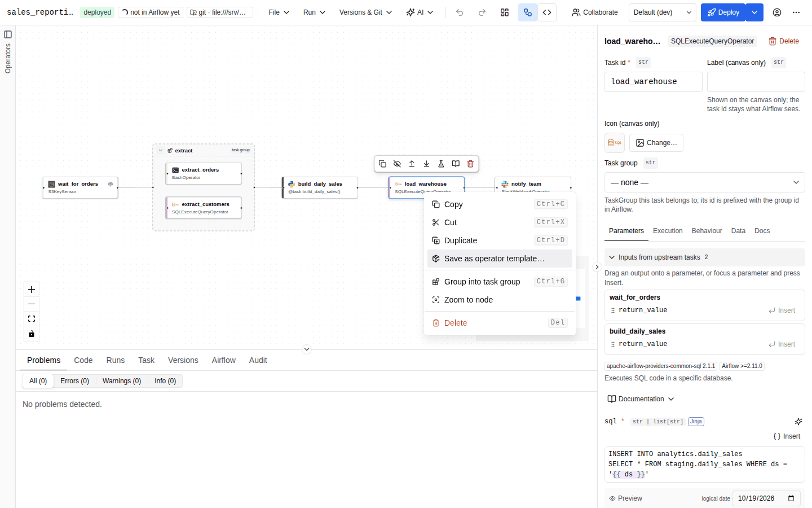Filter problems by Info (0)
Viewport: 812px width, 508px height.
(x=165, y=381)
